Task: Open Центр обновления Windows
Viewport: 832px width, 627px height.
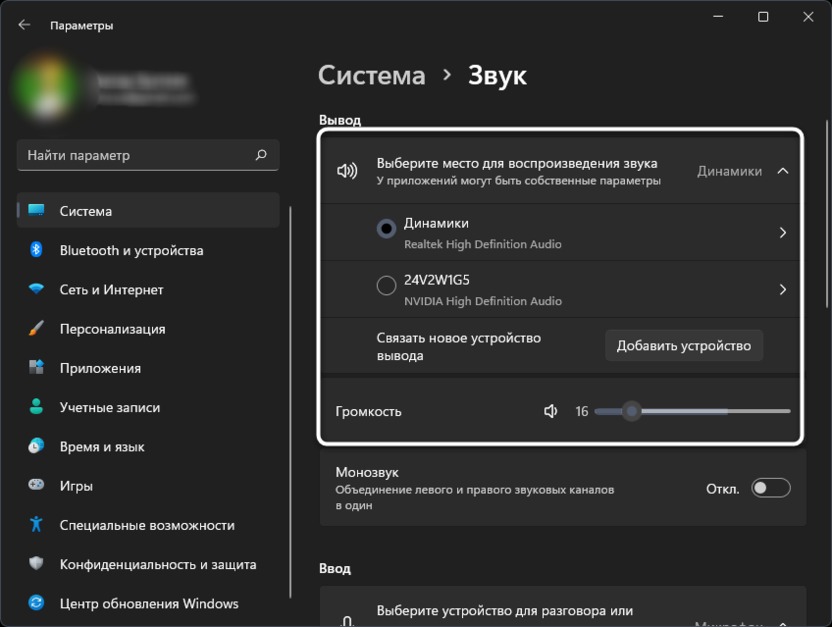Action: (x=148, y=604)
